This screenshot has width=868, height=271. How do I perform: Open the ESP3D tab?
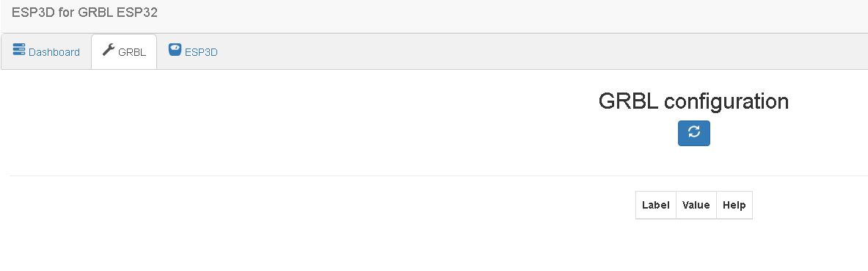point(193,52)
